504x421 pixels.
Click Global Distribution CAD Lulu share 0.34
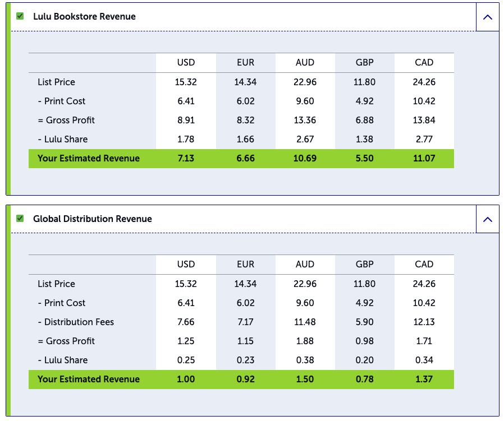pyautogui.click(x=424, y=360)
